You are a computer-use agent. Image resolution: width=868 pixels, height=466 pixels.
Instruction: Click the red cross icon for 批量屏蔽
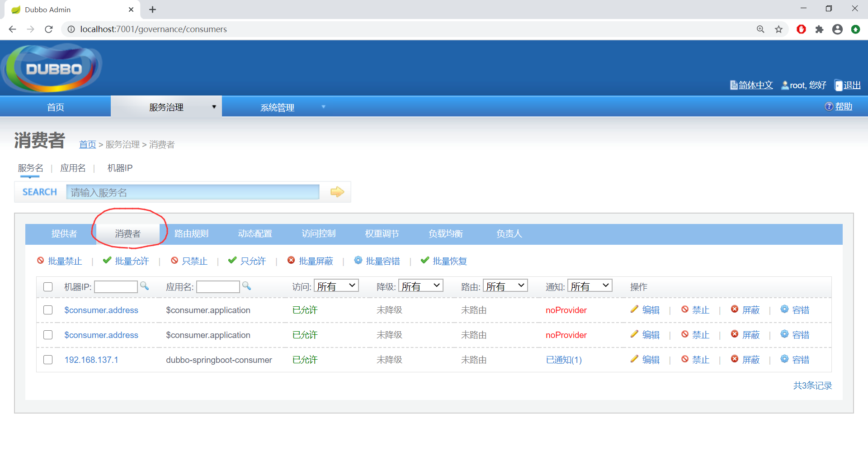pos(291,260)
